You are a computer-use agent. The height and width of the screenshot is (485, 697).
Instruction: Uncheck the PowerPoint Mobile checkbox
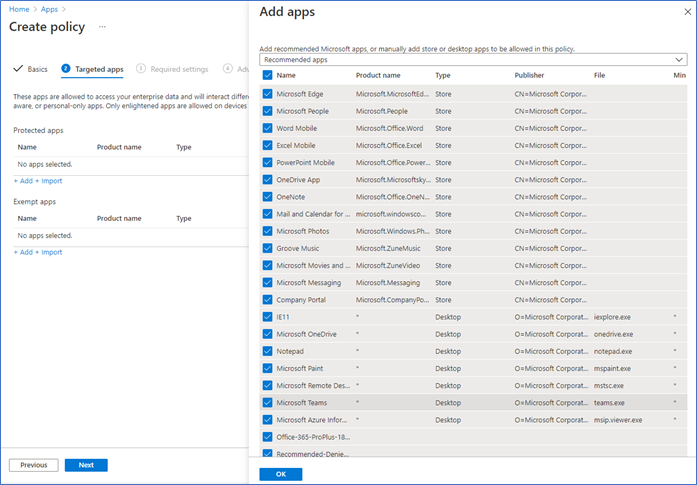(x=267, y=162)
